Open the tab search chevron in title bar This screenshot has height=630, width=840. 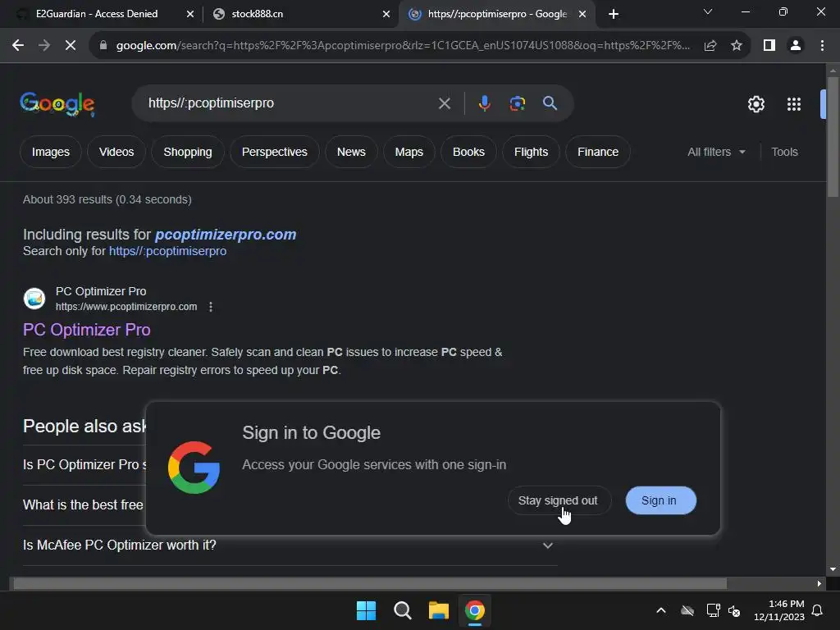pyautogui.click(x=708, y=11)
